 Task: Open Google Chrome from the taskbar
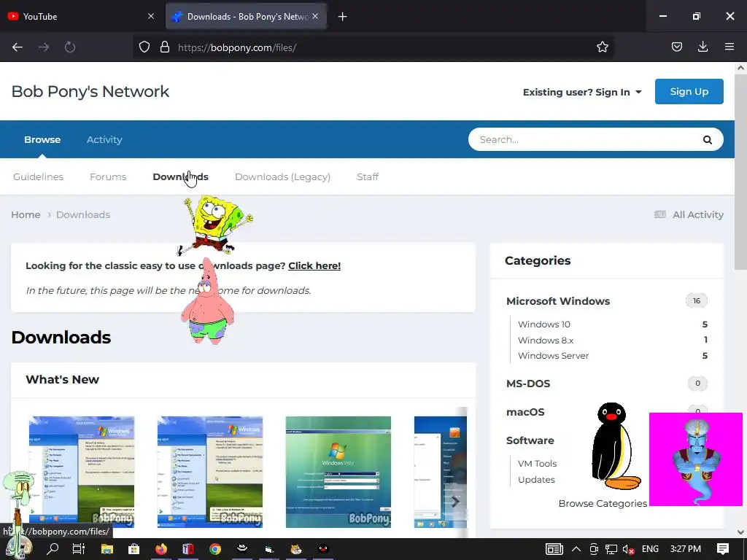pos(215,549)
